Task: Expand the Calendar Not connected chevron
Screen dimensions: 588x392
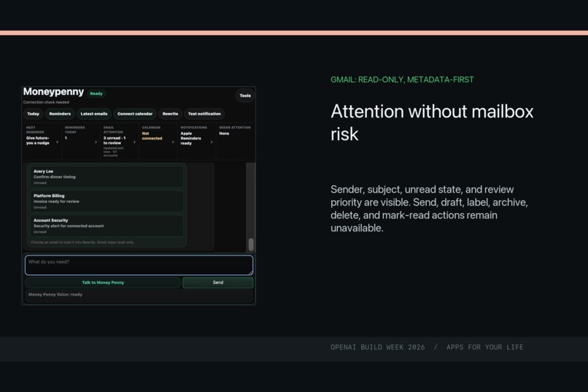Action: pyautogui.click(x=173, y=142)
